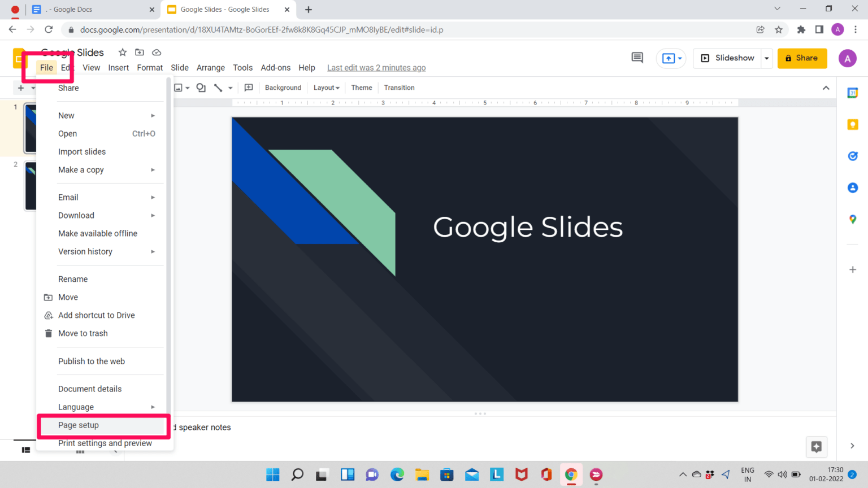Click the yellow Share button

pos(802,58)
